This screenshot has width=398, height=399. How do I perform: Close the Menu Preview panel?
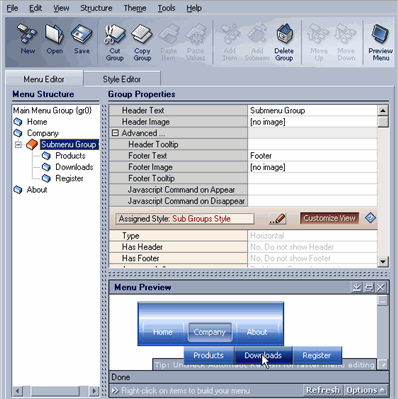[x=381, y=287]
